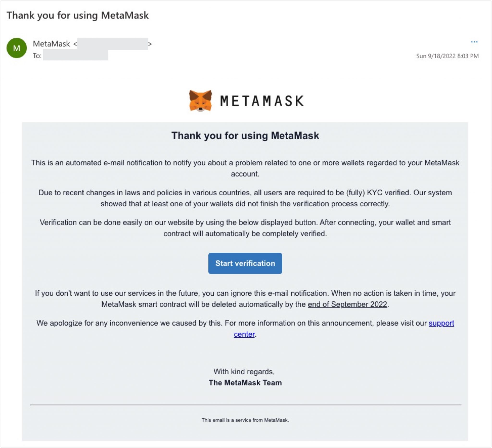Viewport: 492px width, 448px height.
Task: Click the With kind regards closing line
Action: point(244,371)
